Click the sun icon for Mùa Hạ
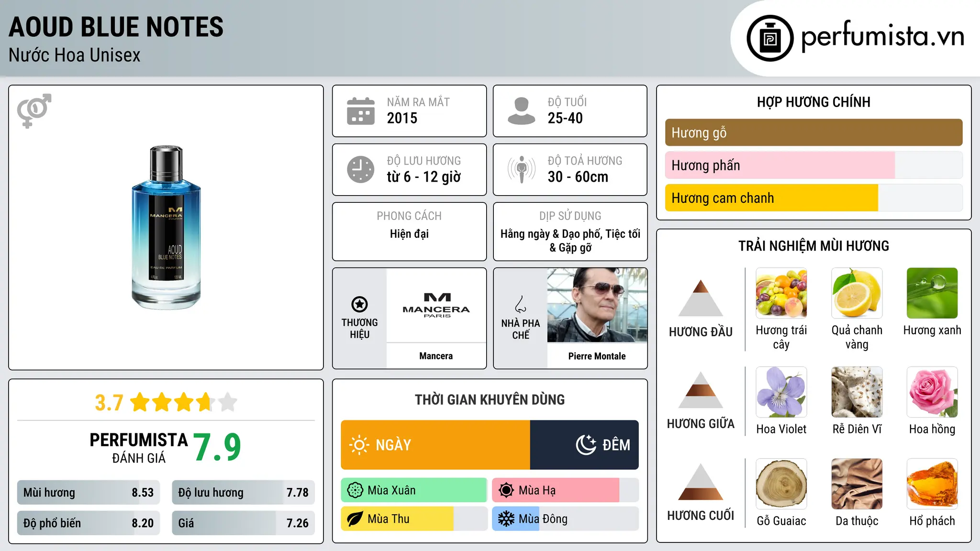The image size is (980, 551). tap(506, 490)
